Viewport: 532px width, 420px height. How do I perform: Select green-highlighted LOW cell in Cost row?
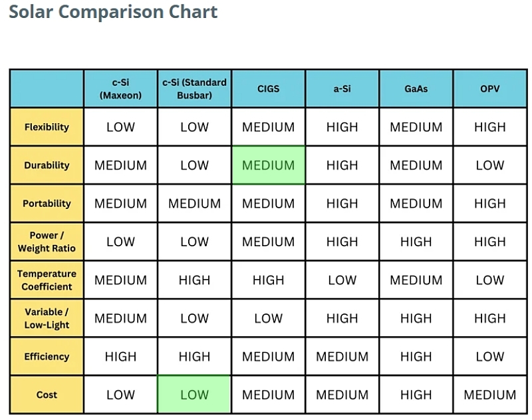click(194, 395)
